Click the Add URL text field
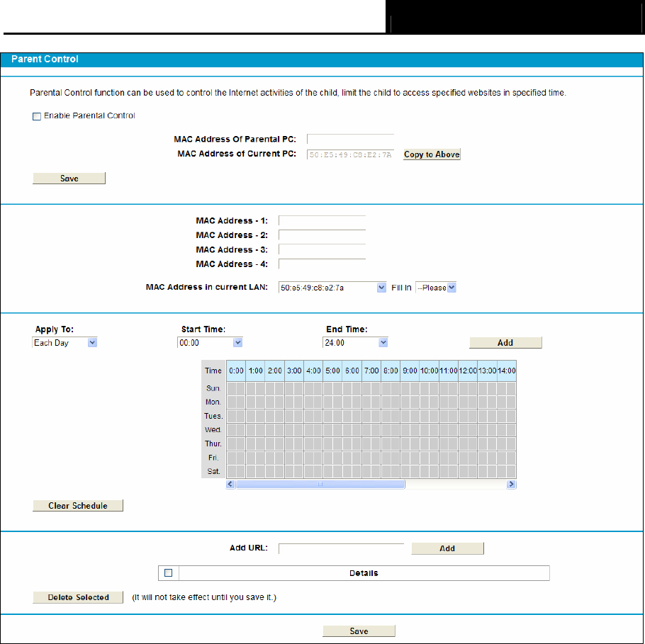 pyautogui.click(x=341, y=548)
